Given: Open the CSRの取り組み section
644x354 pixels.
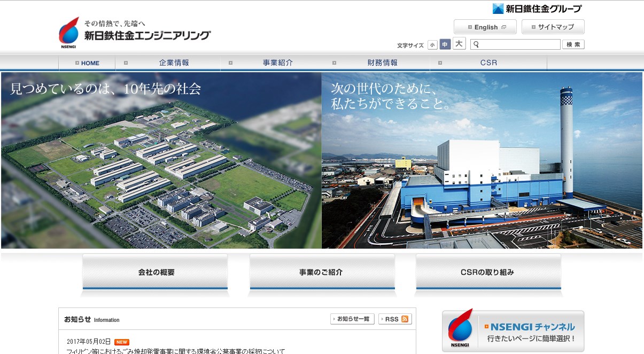Looking at the screenshot, I should click(488, 273).
